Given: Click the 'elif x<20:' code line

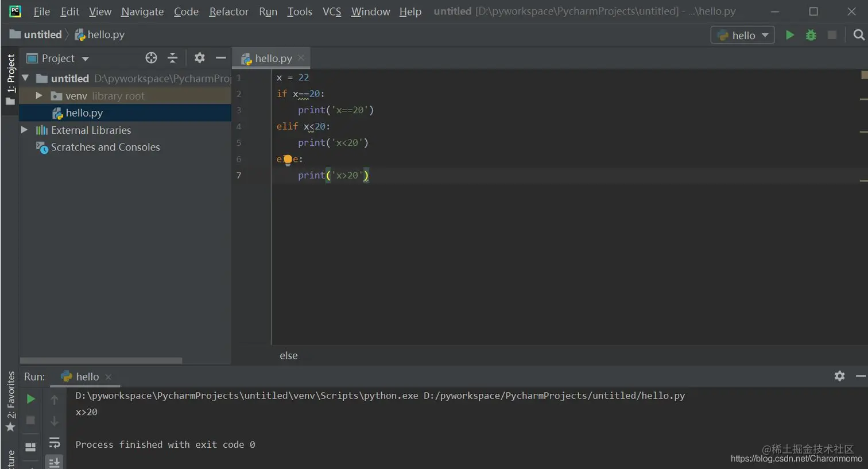Looking at the screenshot, I should pos(303,126).
